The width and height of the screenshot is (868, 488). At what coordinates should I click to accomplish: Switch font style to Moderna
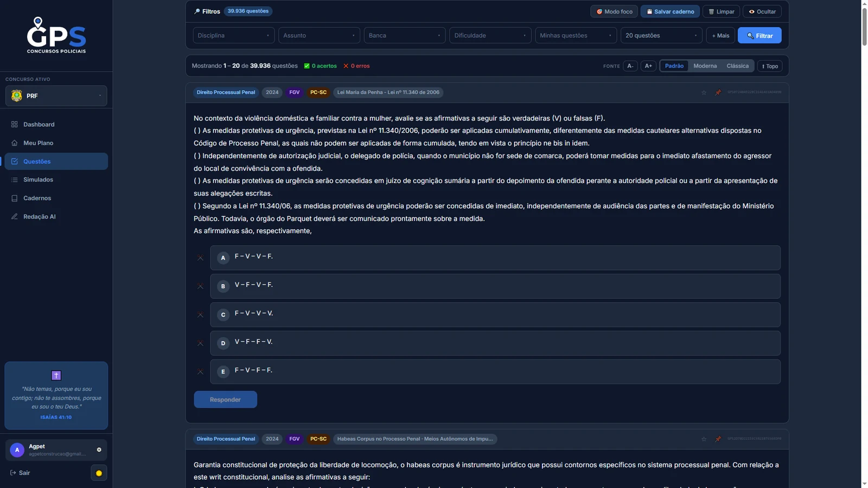(x=705, y=66)
